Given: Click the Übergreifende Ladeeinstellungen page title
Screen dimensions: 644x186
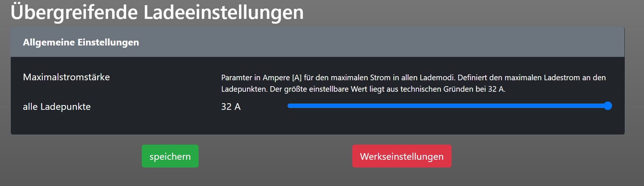Looking at the screenshot, I should (x=157, y=12).
